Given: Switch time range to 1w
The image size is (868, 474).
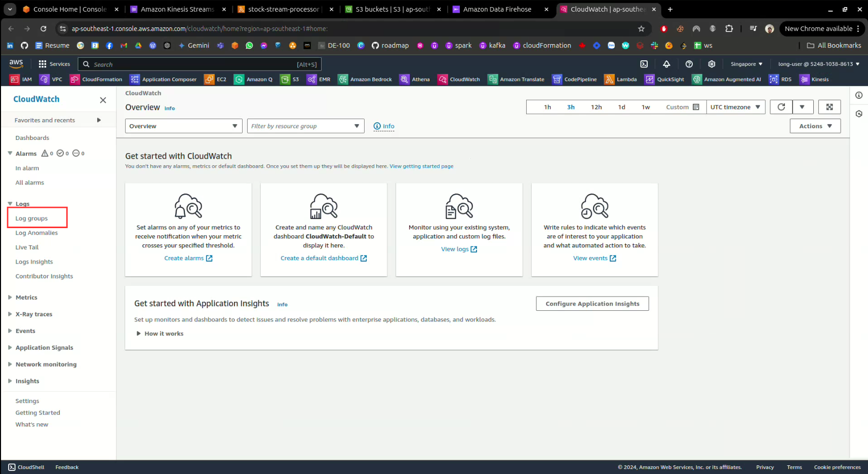Looking at the screenshot, I should tap(645, 107).
